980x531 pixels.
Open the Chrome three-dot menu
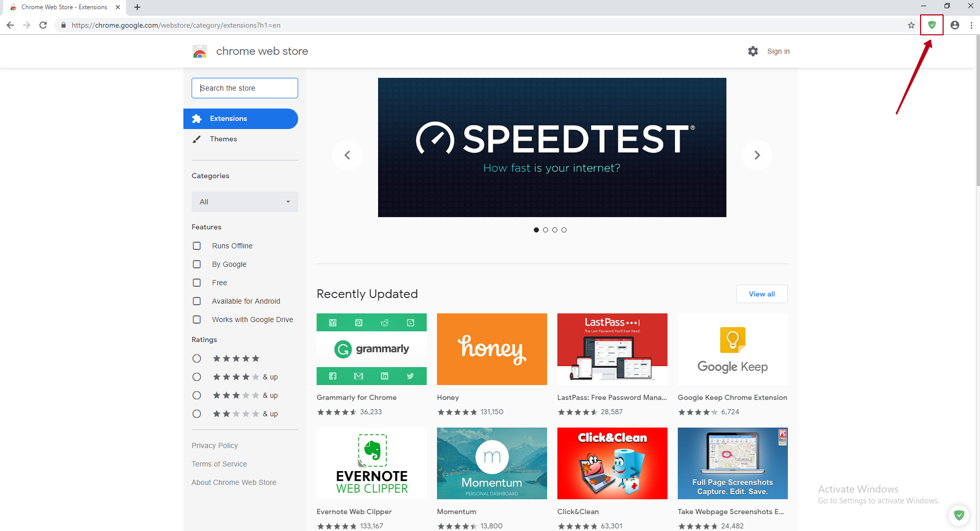(x=972, y=25)
